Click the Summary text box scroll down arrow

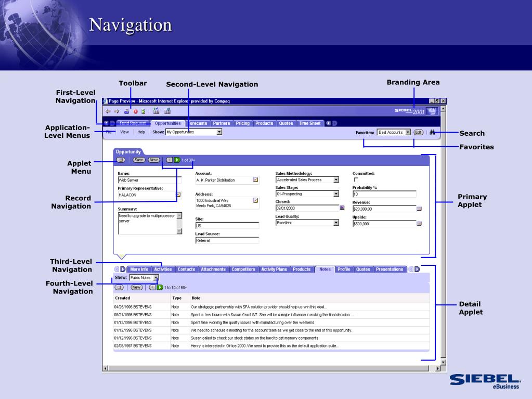pos(179,231)
